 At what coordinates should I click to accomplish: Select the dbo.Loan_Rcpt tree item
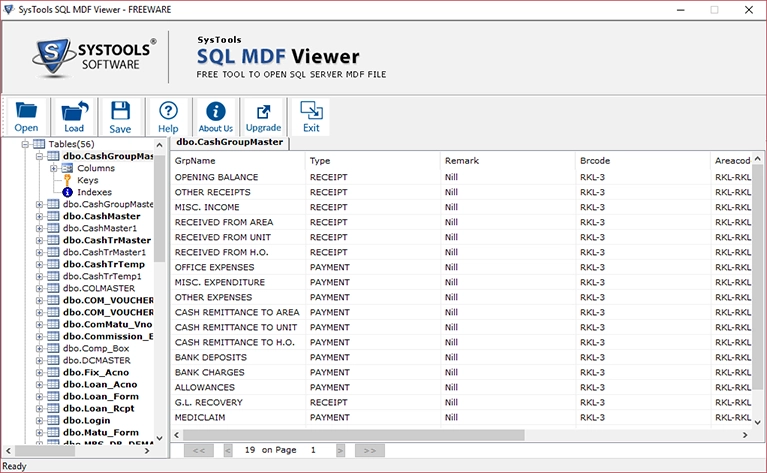[x=98, y=408]
